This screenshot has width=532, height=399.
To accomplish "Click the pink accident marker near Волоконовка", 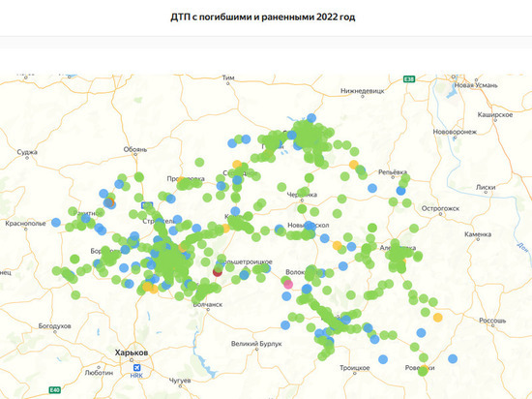I will pyautogui.click(x=288, y=284).
